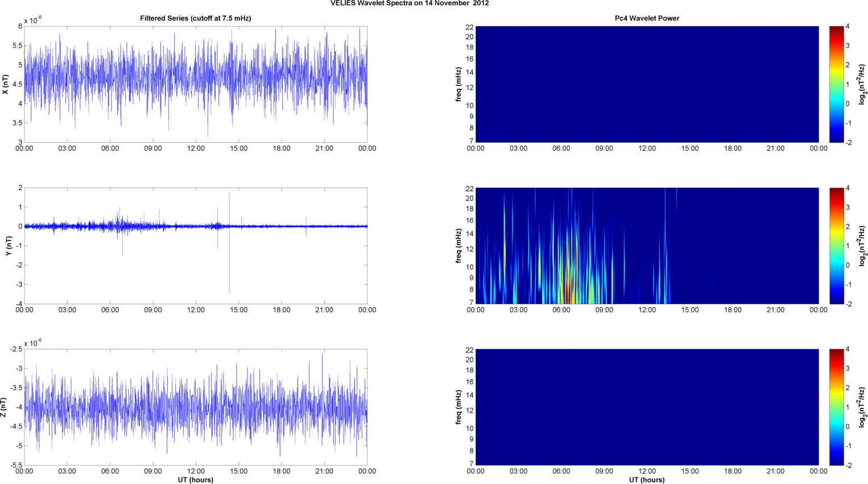Viewport: 868px width, 484px height.
Task: Click the x10⁻⁶ exponent above Z plot
Action: coord(33,343)
